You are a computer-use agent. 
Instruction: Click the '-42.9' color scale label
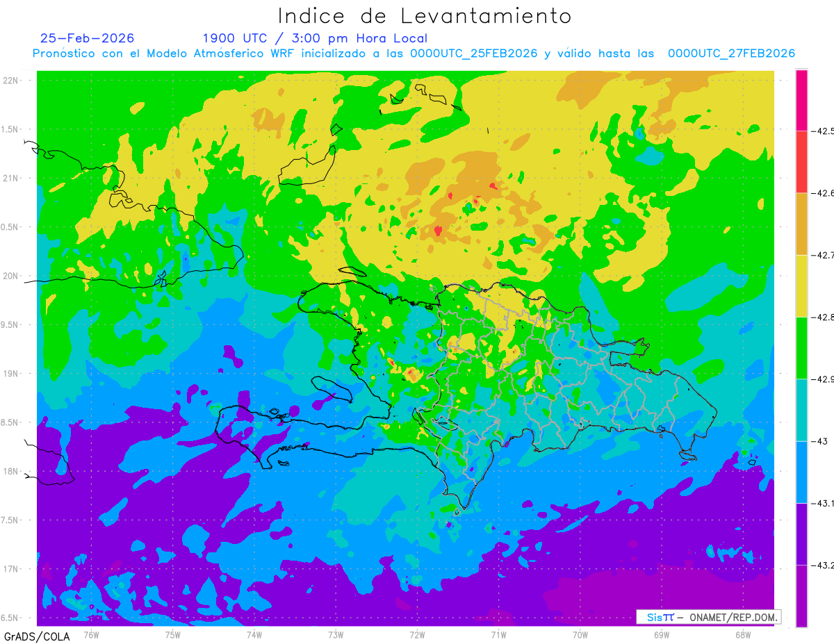coord(822,379)
